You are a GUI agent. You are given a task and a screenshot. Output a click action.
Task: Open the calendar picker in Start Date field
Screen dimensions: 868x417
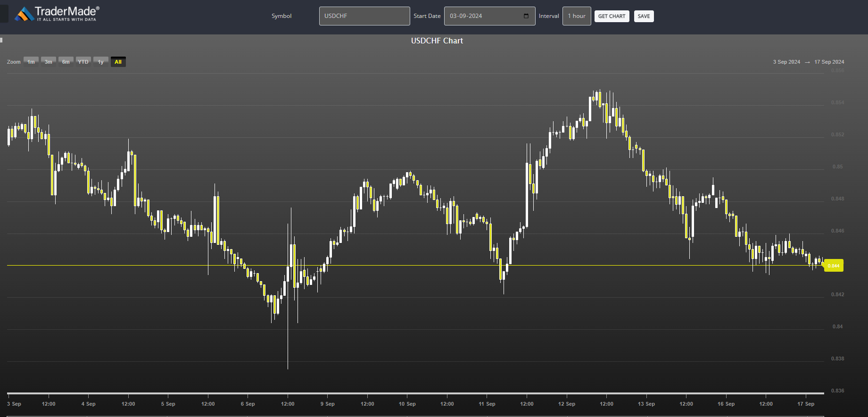pos(526,16)
